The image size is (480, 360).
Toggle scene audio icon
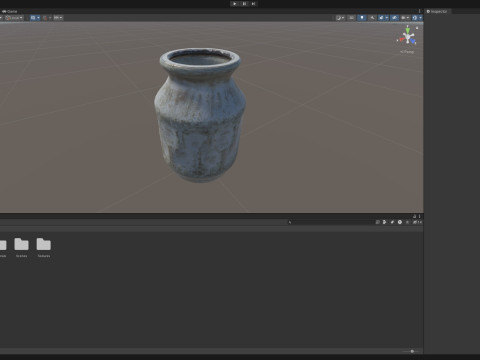pyautogui.click(x=372, y=18)
